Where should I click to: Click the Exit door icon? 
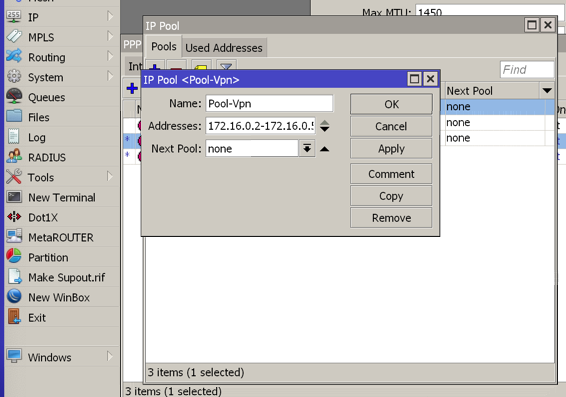(14, 317)
